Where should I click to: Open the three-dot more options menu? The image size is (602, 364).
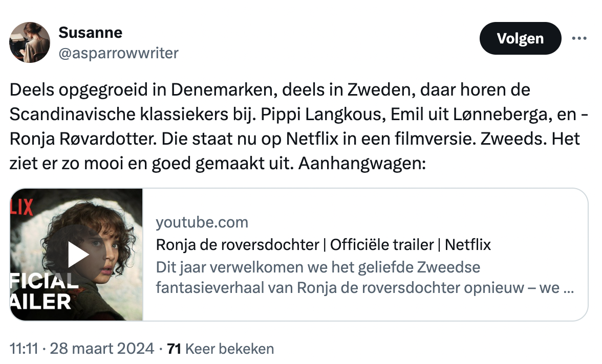(579, 38)
